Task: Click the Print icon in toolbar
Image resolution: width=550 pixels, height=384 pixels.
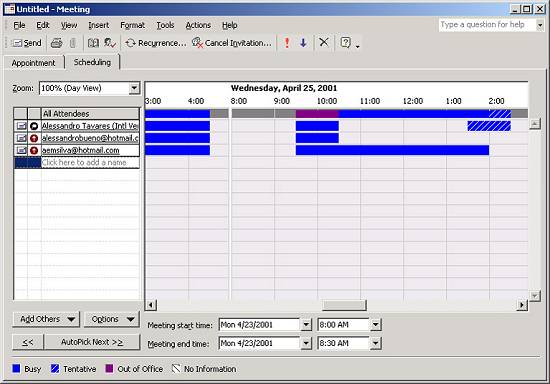Action: pyautogui.click(x=56, y=43)
